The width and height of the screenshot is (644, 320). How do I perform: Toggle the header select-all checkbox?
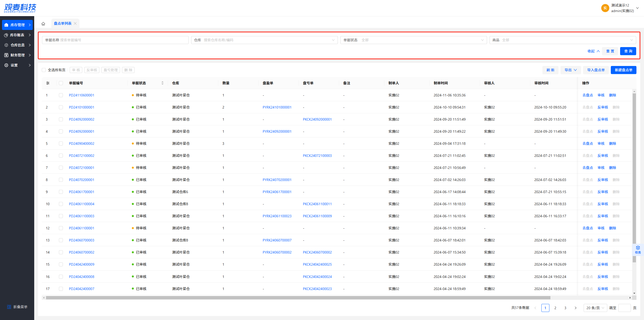61,83
